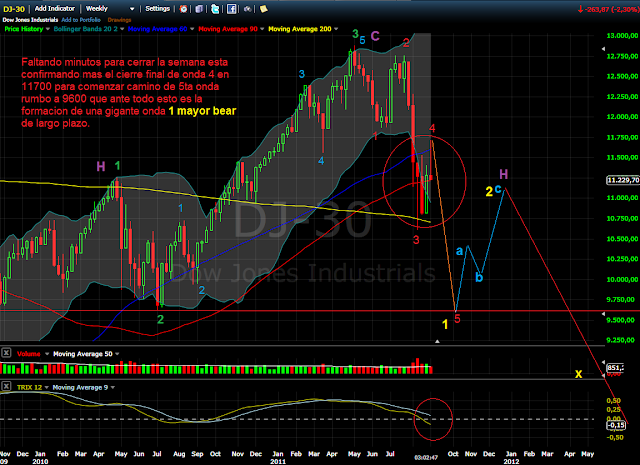Click the white triangle marker below the price chart
Screen dimensions: 640x465
click(x=437, y=341)
